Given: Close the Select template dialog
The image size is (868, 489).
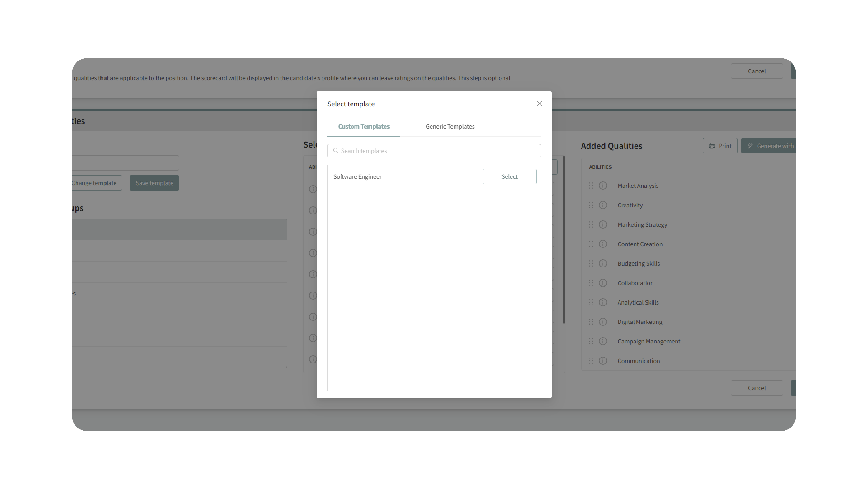Looking at the screenshot, I should click(539, 104).
